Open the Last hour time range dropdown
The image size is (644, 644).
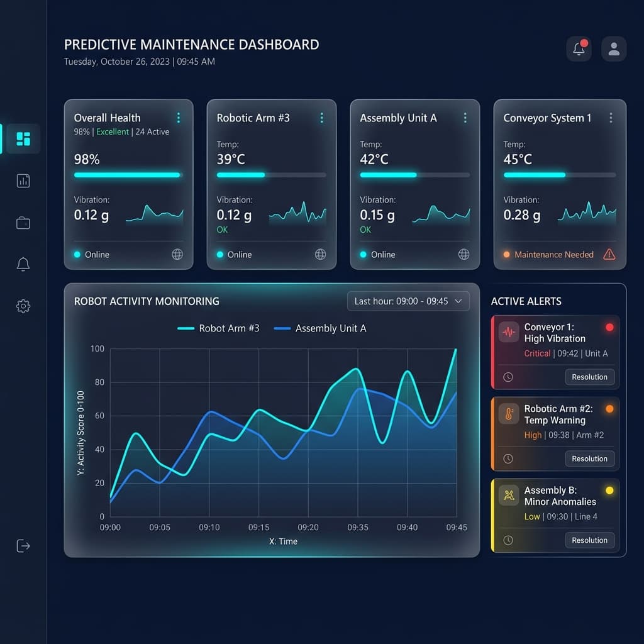coord(408,301)
